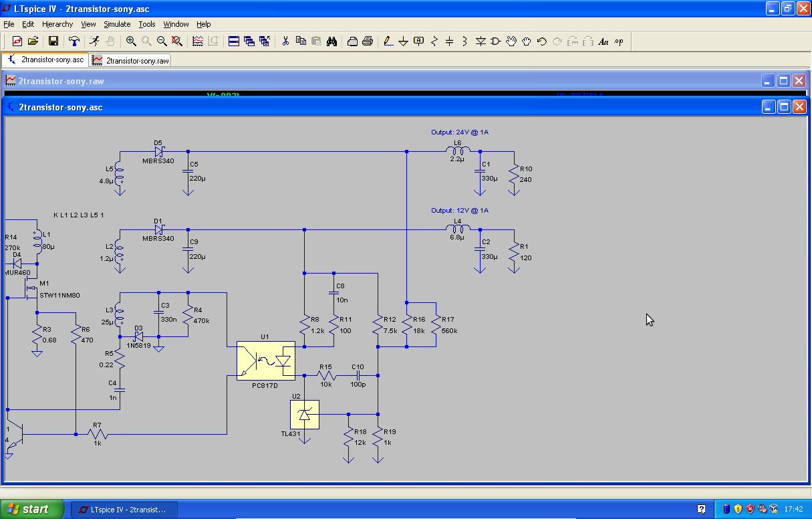This screenshot has width=812, height=519.
Task: Open the Simulate menu
Action: (117, 24)
